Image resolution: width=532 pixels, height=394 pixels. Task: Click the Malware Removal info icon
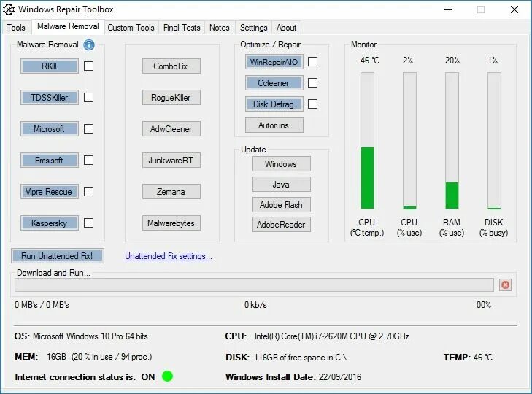[x=89, y=45]
